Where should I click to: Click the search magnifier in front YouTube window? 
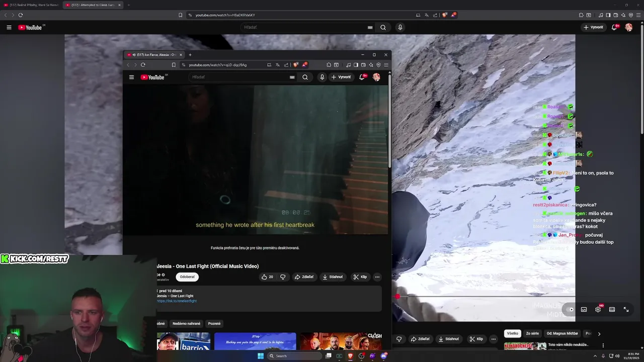pyautogui.click(x=305, y=77)
